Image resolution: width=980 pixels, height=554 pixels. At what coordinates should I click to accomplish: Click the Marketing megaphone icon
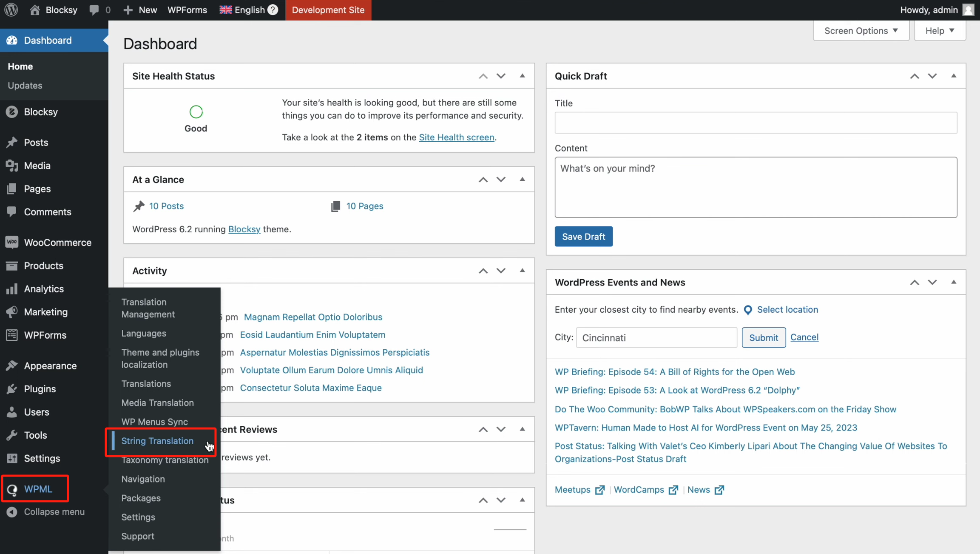(x=12, y=311)
